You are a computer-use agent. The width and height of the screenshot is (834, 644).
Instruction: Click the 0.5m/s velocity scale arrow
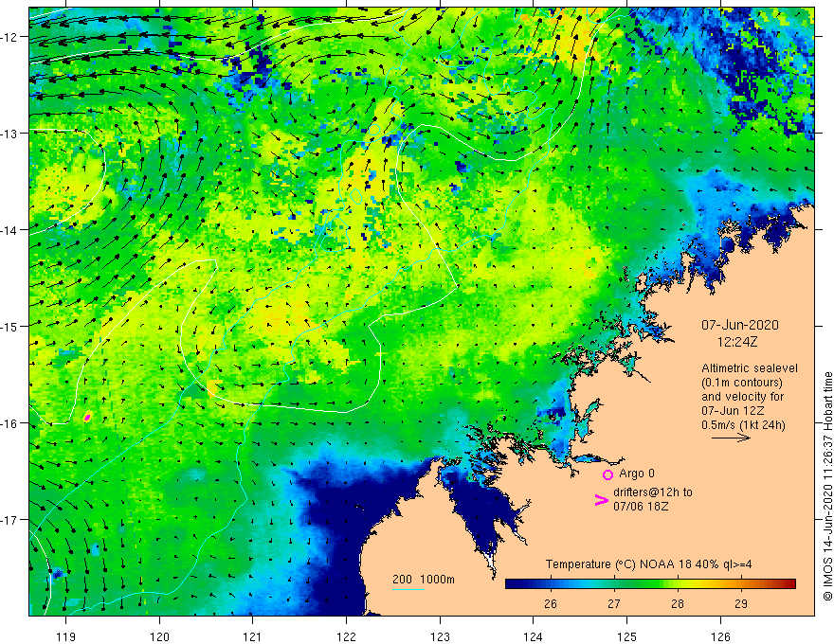(x=731, y=438)
